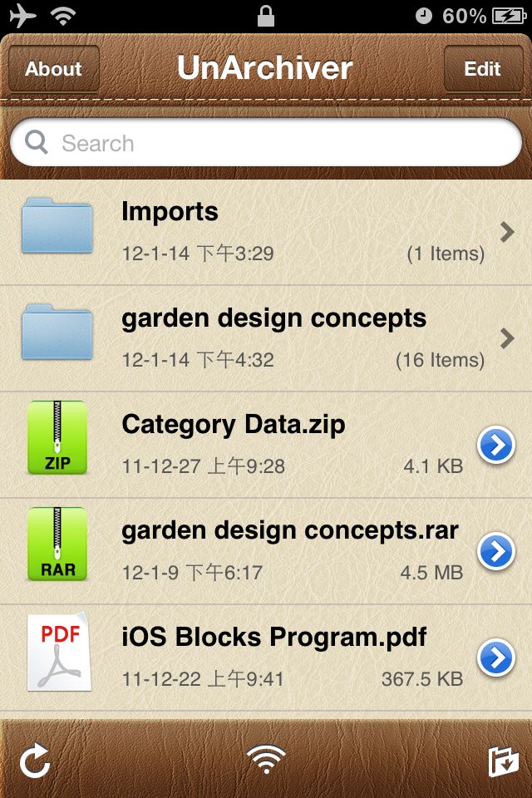The width and height of the screenshot is (532, 798).
Task: Select the ZIP file icon
Action: coord(57,438)
